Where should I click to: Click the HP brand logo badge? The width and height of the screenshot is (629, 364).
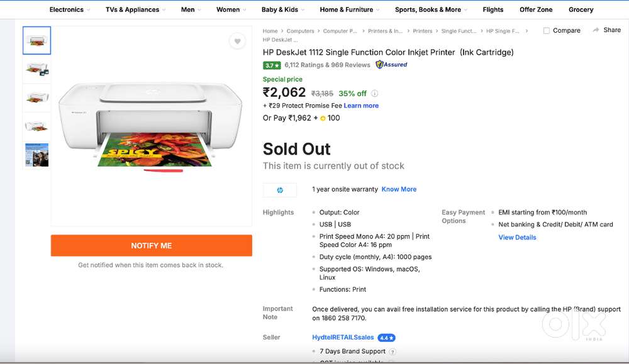click(280, 189)
